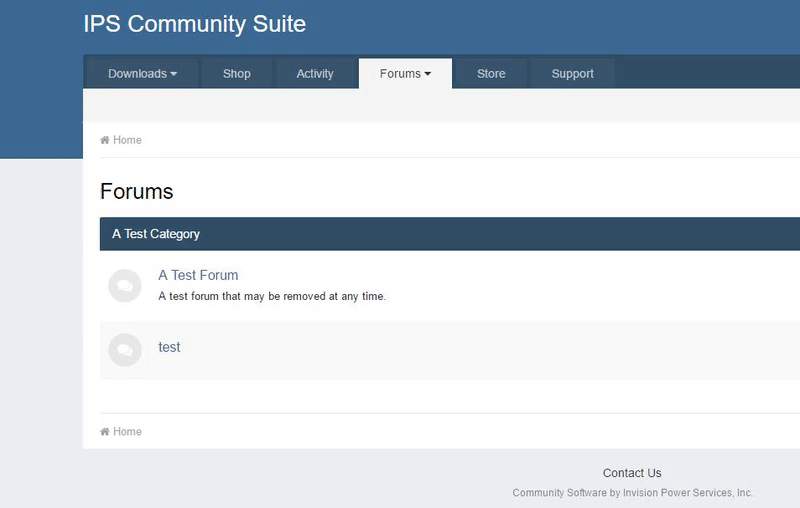Click the Forums page heading
The width and height of the screenshot is (800, 508).
pyautogui.click(x=137, y=191)
